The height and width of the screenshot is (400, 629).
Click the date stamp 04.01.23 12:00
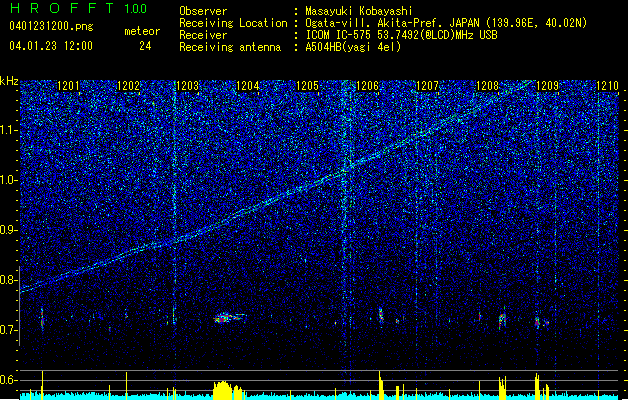pos(51,45)
